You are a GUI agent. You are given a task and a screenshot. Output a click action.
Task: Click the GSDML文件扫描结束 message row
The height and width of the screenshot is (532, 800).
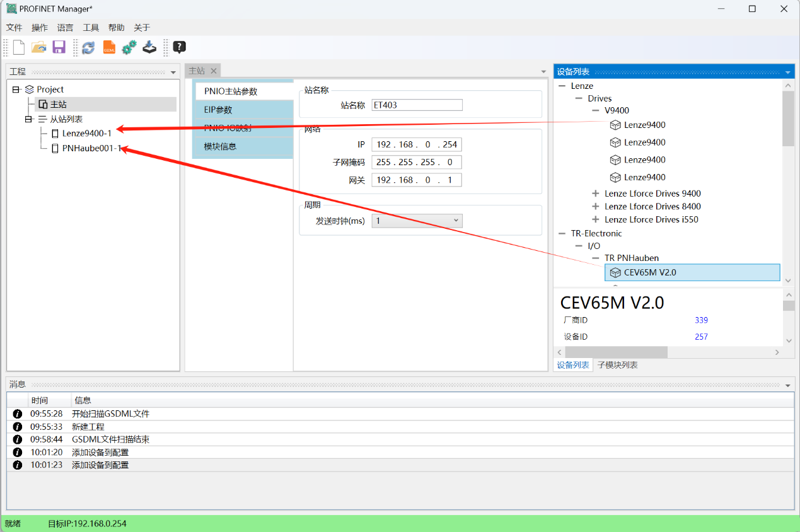[400, 439]
